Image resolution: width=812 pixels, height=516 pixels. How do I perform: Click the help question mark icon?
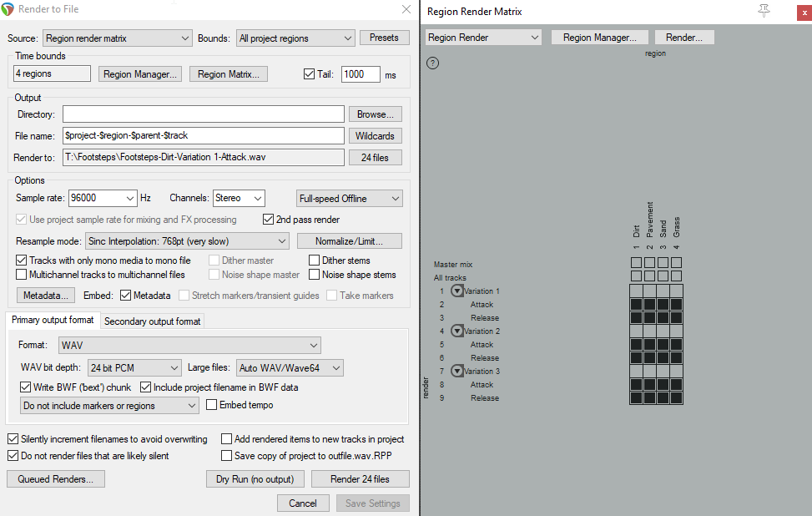(433, 63)
